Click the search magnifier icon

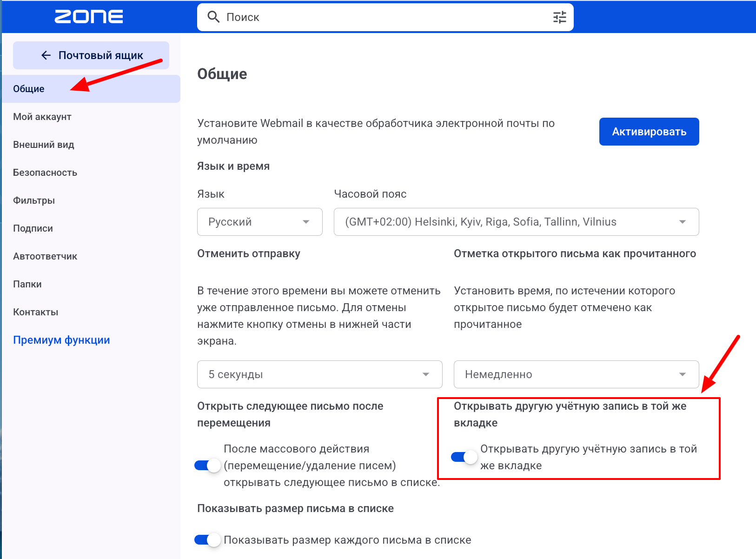[x=213, y=17]
